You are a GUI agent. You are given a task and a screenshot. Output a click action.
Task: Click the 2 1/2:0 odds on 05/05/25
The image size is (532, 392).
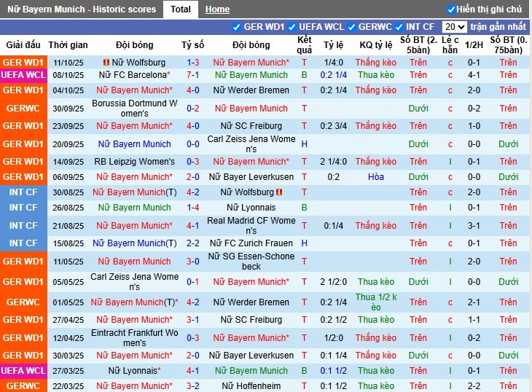333,282
